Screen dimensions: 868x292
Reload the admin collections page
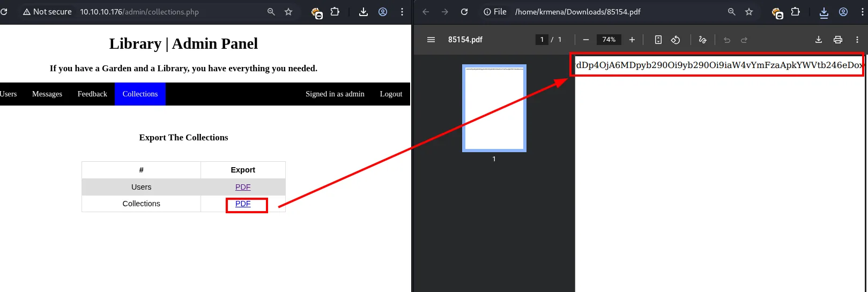3,12
